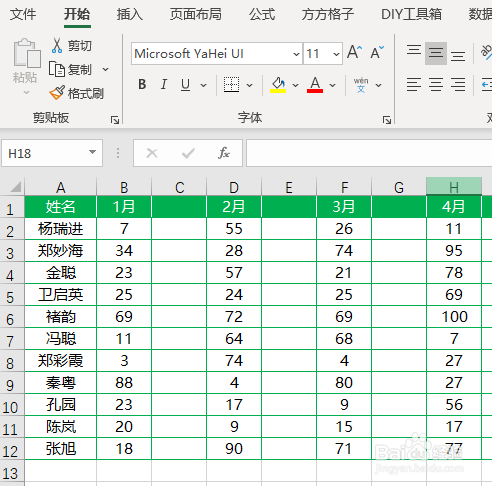The image size is (492, 486).
Task: Align text to the left
Action: coord(414,85)
